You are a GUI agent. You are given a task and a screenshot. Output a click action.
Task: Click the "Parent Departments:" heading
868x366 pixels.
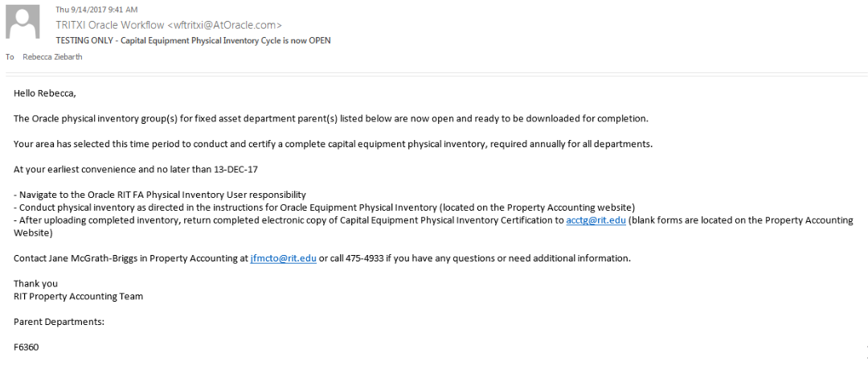59,322
